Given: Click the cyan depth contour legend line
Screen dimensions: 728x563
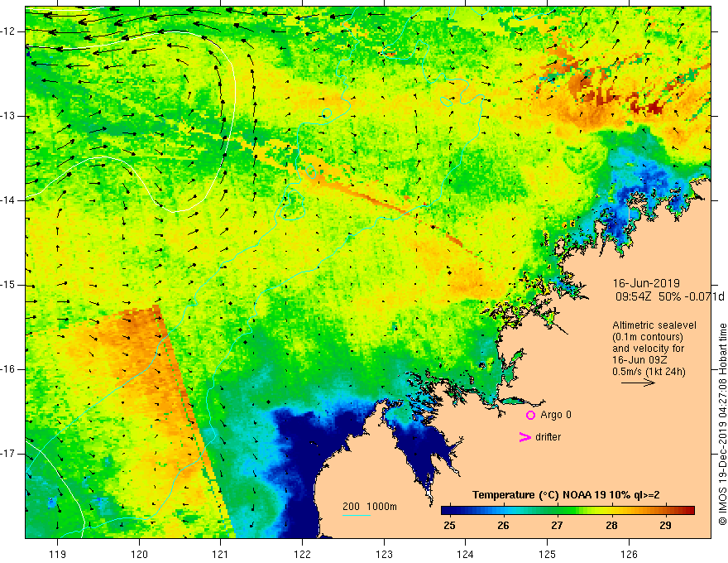Looking at the screenshot, I should click(356, 515).
